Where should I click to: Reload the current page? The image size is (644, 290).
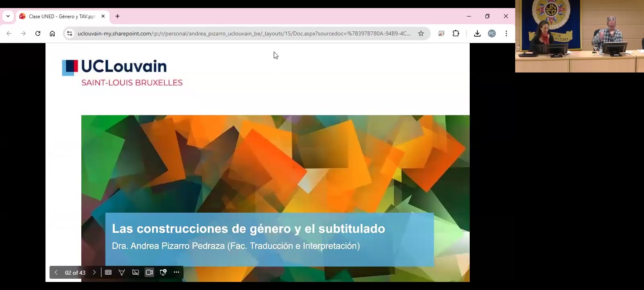pos(38,33)
